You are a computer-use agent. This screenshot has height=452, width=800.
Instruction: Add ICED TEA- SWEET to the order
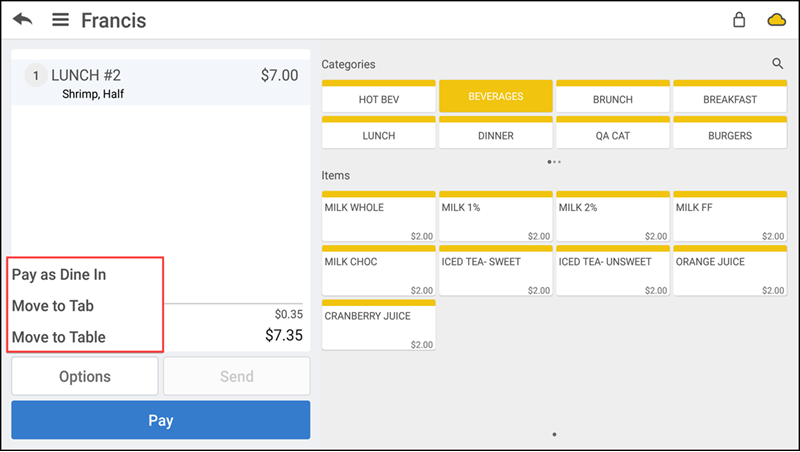[x=496, y=270]
